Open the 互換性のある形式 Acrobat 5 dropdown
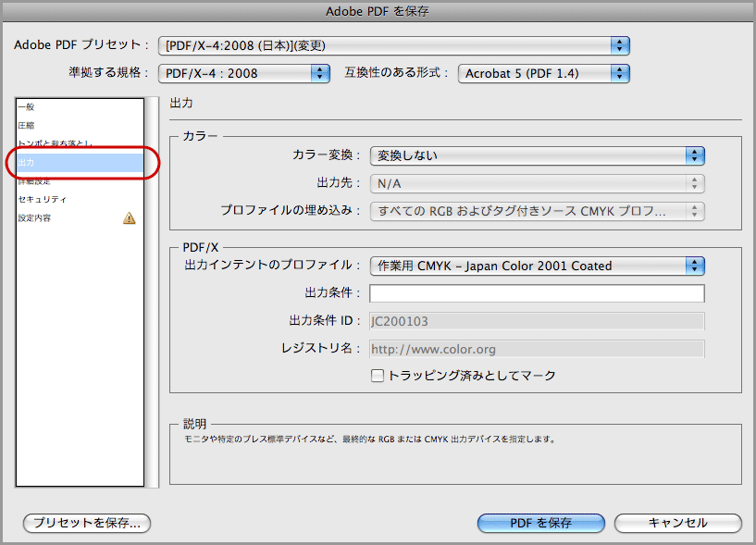This screenshot has width=756, height=545. (x=544, y=74)
